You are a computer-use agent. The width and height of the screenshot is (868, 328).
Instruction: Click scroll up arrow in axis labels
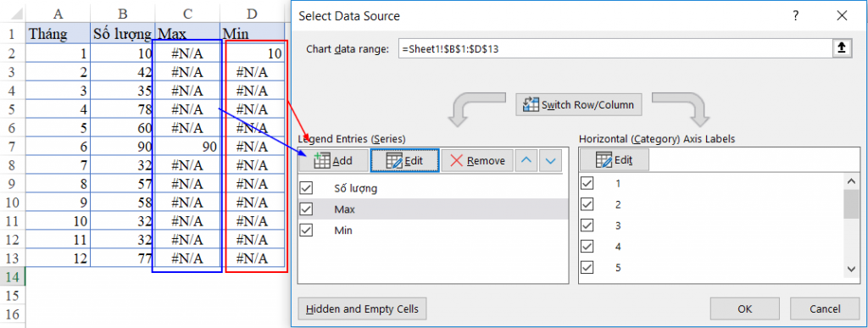pyautogui.click(x=851, y=181)
